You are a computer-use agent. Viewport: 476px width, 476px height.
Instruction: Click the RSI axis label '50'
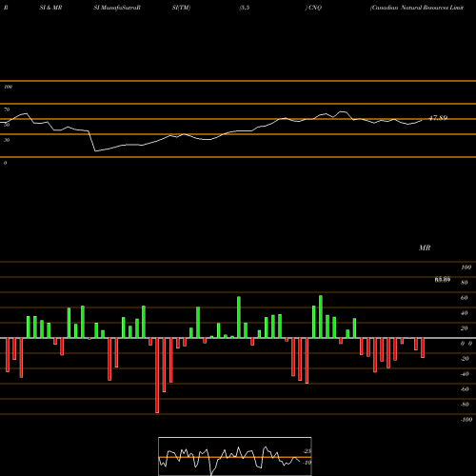click(x=7, y=125)
